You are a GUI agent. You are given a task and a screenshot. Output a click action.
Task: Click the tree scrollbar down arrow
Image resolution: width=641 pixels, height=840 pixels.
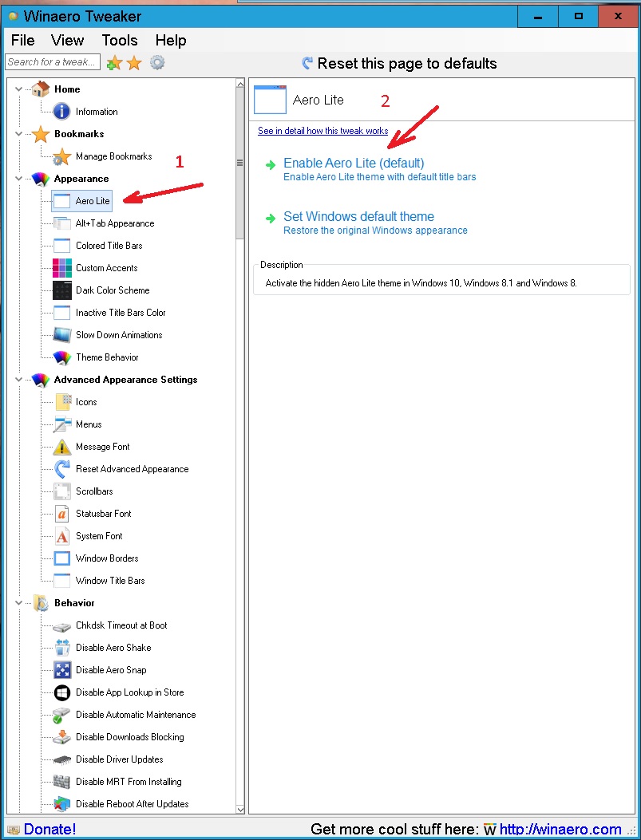point(240,810)
